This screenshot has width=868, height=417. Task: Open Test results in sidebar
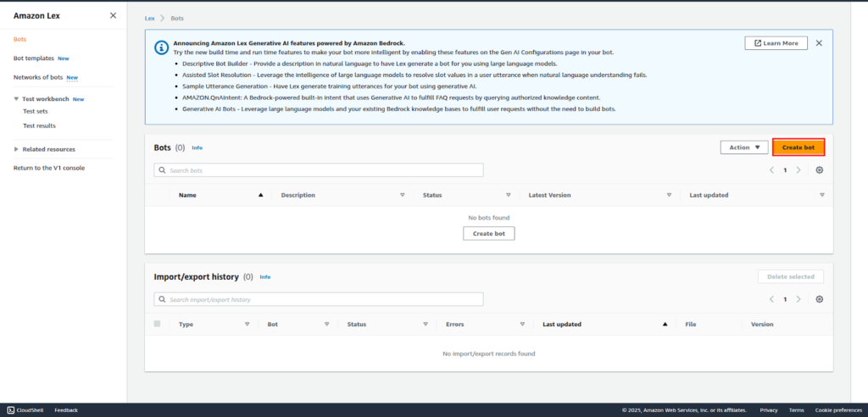pyautogui.click(x=39, y=125)
